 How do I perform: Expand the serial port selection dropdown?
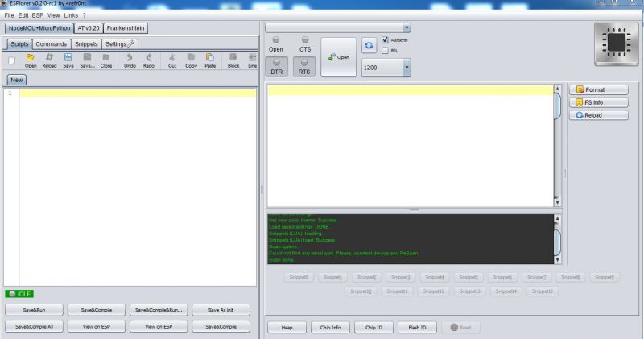click(407, 27)
